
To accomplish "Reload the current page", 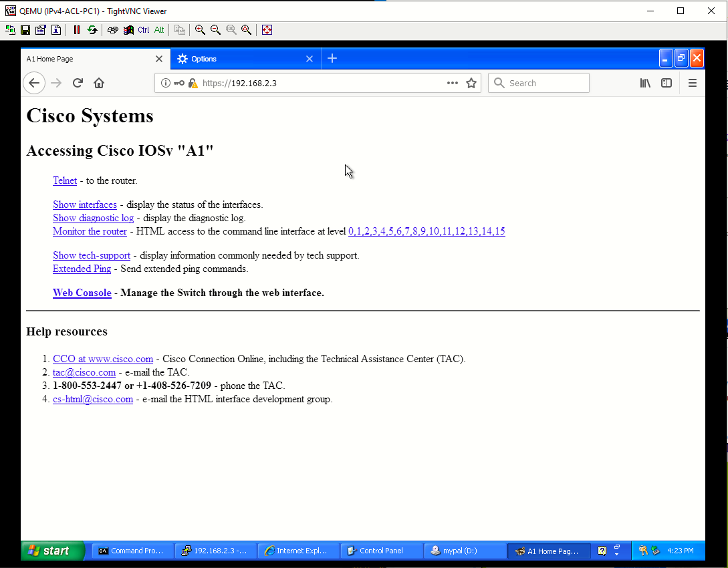I will (78, 83).
